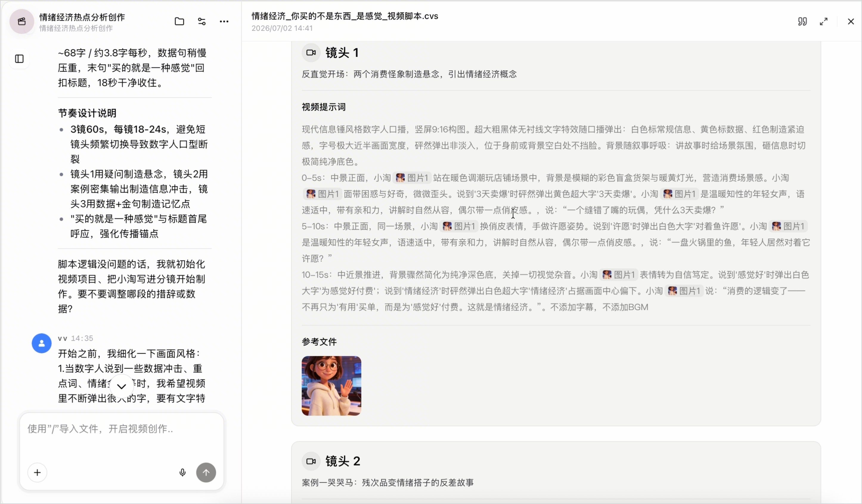The image size is (862, 504).
Task: Open the folder icon in chat header
Action: pyautogui.click(x=179, y=21)
